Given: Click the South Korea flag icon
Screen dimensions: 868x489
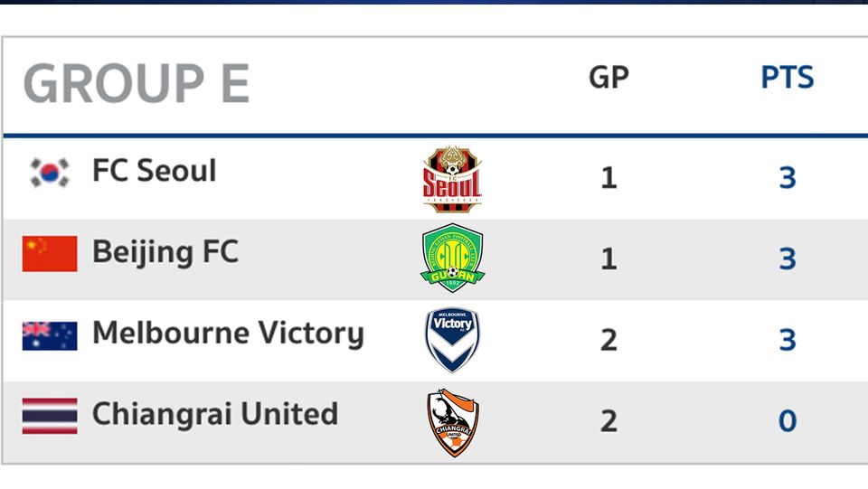Looking at the screenshot, I should (x=50, y=173).
